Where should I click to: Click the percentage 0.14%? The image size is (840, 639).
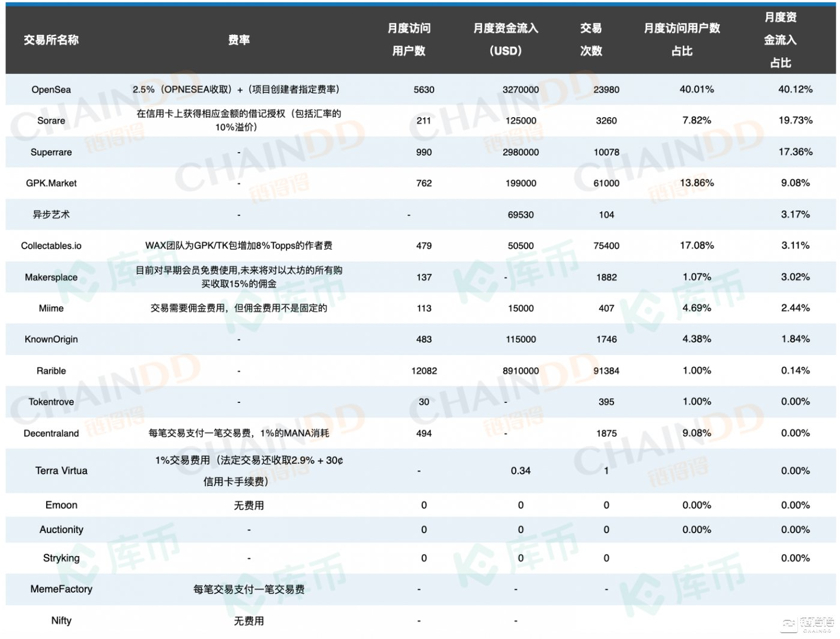[795, 371]
